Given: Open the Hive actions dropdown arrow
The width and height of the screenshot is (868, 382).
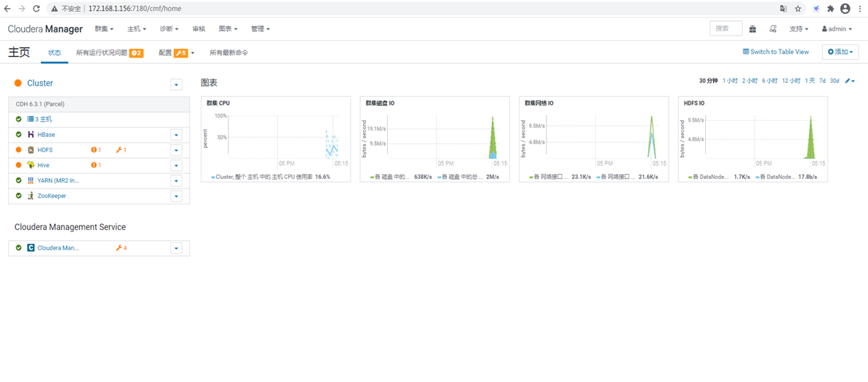Looking at the screenshot, I should click(176, 165).
